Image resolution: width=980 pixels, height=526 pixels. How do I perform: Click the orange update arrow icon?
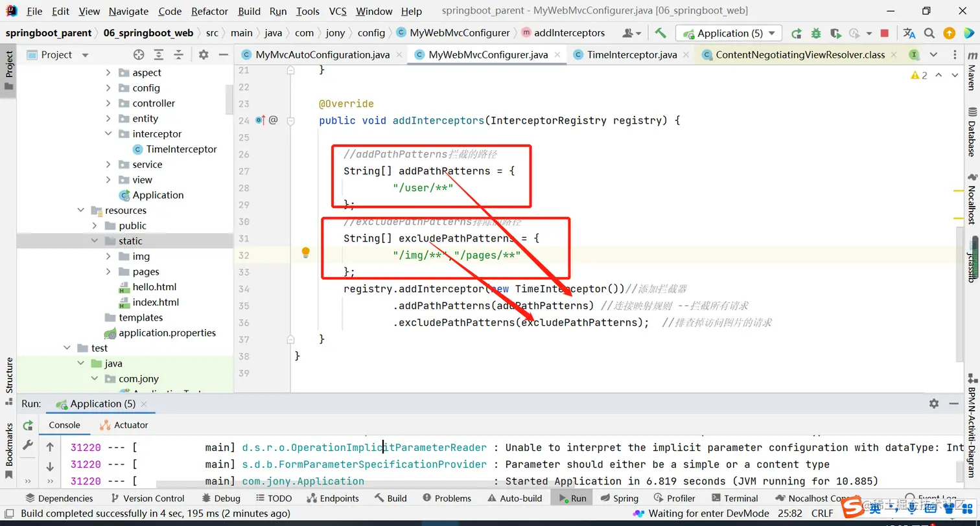tap(949, 33)
